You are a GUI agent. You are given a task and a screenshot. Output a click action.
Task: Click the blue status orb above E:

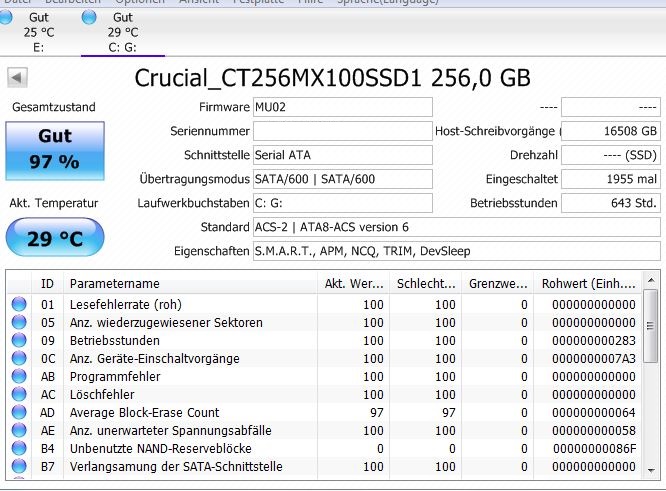[6, 17]
